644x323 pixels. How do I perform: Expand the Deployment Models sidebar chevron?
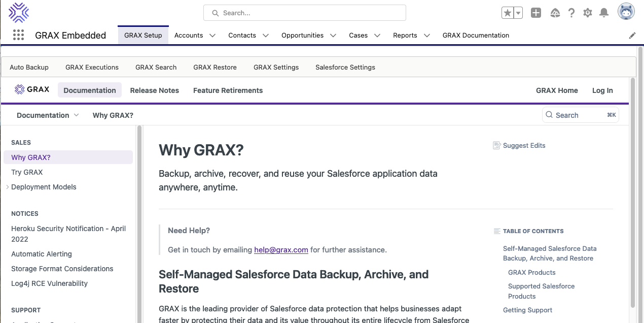point(7,187)
